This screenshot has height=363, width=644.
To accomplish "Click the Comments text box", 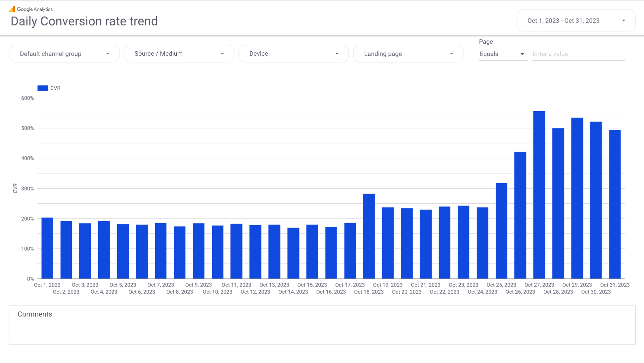I will 322,325.
